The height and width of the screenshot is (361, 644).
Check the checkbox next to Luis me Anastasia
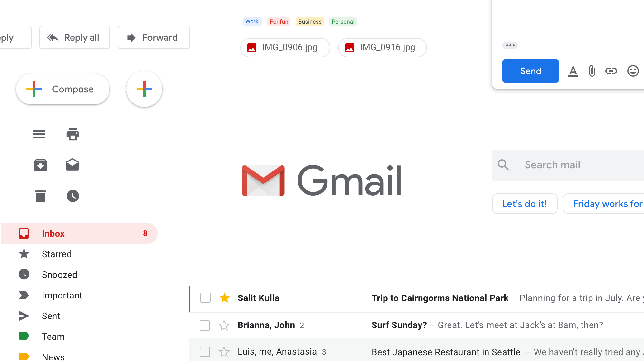click(205, 352)
